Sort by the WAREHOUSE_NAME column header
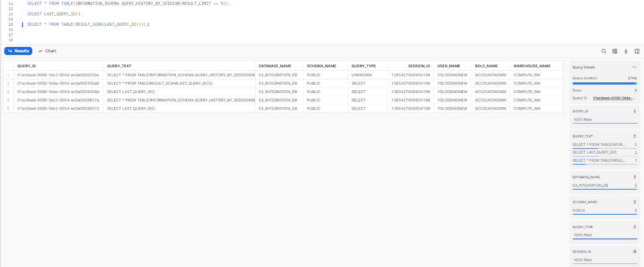 (532, 66)
